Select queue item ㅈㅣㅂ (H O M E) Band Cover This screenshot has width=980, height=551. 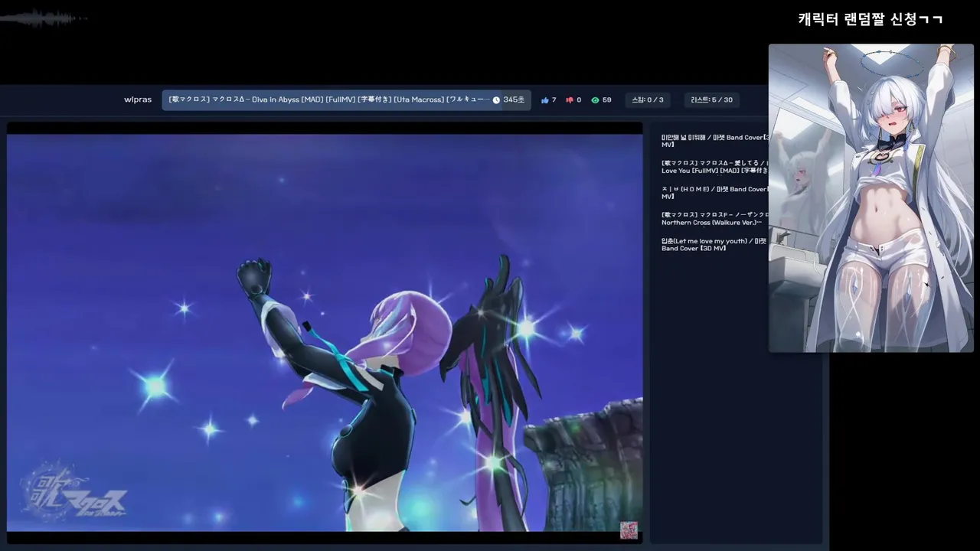(x=715, y=193)
